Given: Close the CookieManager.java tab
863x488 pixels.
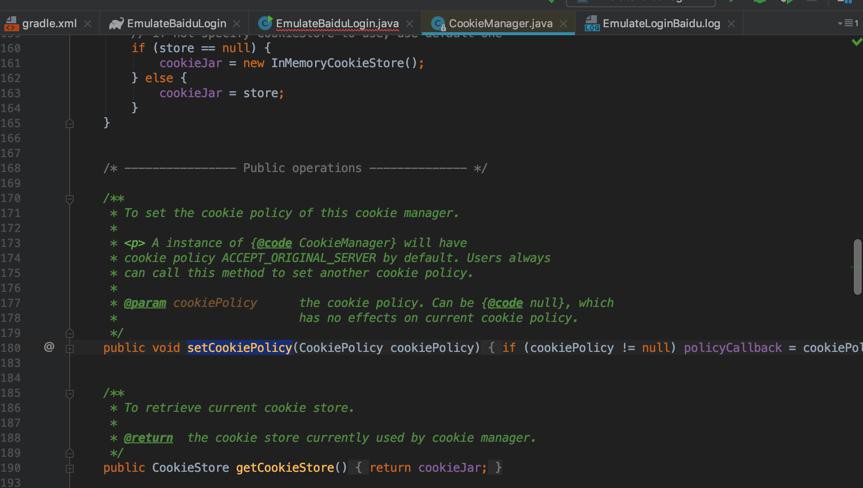Looking at the screenshot, I should pyautogui.click(x=564, y=24).
